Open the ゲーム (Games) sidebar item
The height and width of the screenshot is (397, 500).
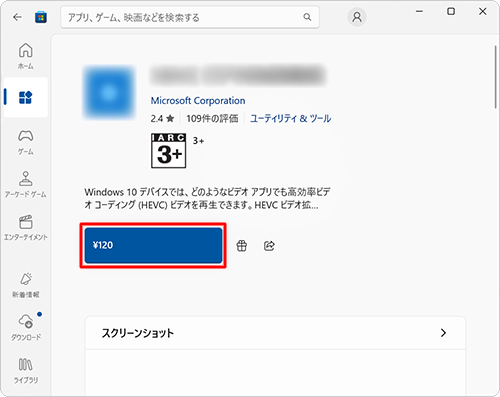pos(26,142)
